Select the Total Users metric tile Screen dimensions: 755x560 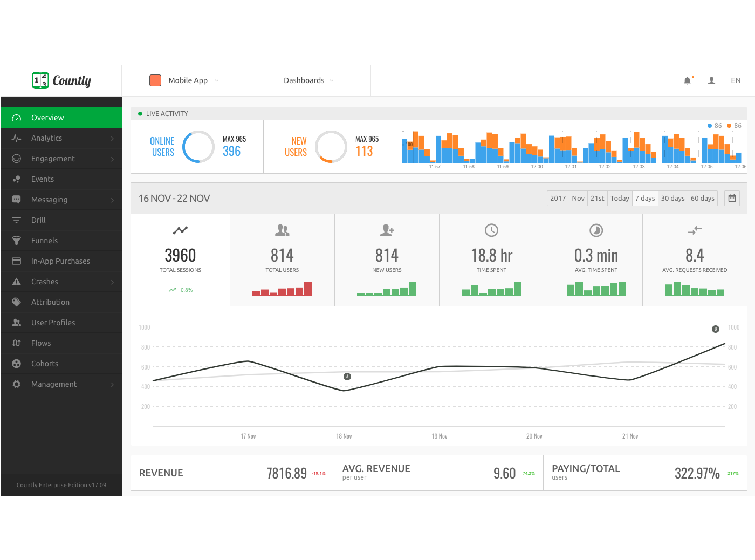(x=282, y=260)
